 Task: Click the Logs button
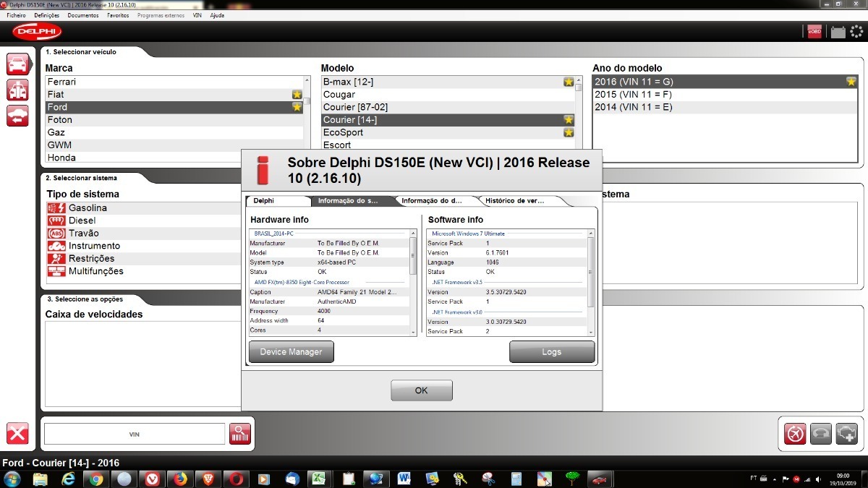click(x=552, y=352)
